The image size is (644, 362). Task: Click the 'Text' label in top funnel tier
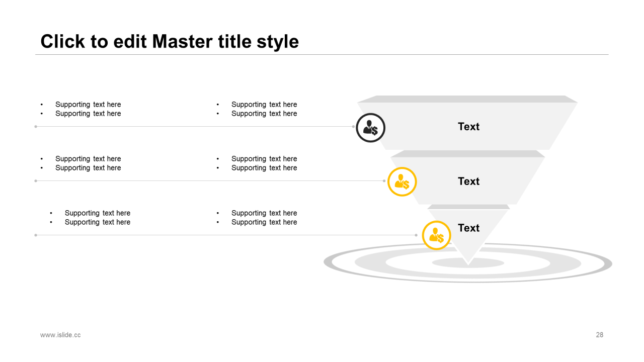(x=468, y=127)
